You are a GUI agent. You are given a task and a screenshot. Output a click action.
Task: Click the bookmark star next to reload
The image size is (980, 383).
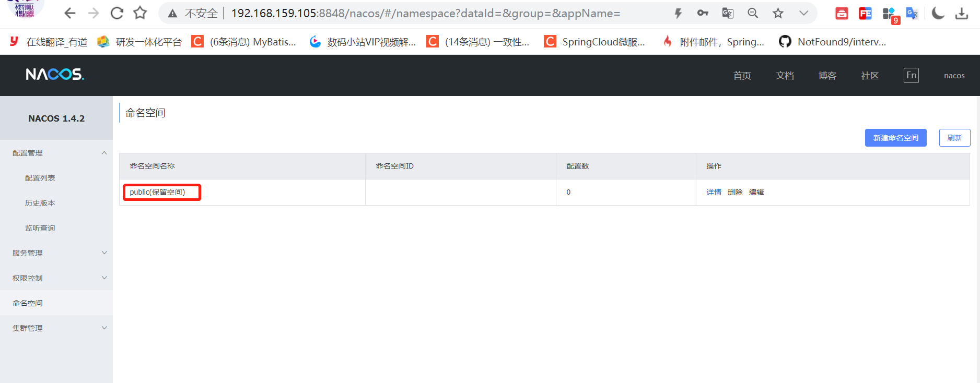tap(140, 13)
